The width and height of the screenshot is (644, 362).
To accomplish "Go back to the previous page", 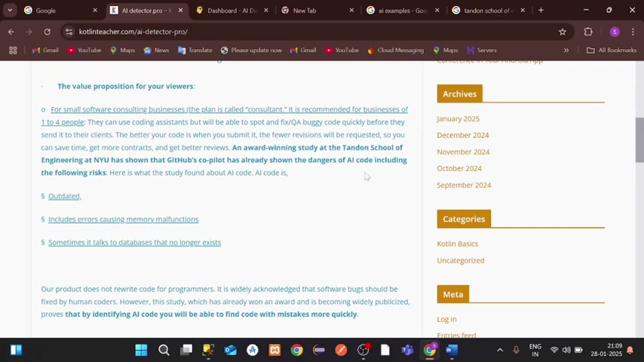I will point(11,32).
